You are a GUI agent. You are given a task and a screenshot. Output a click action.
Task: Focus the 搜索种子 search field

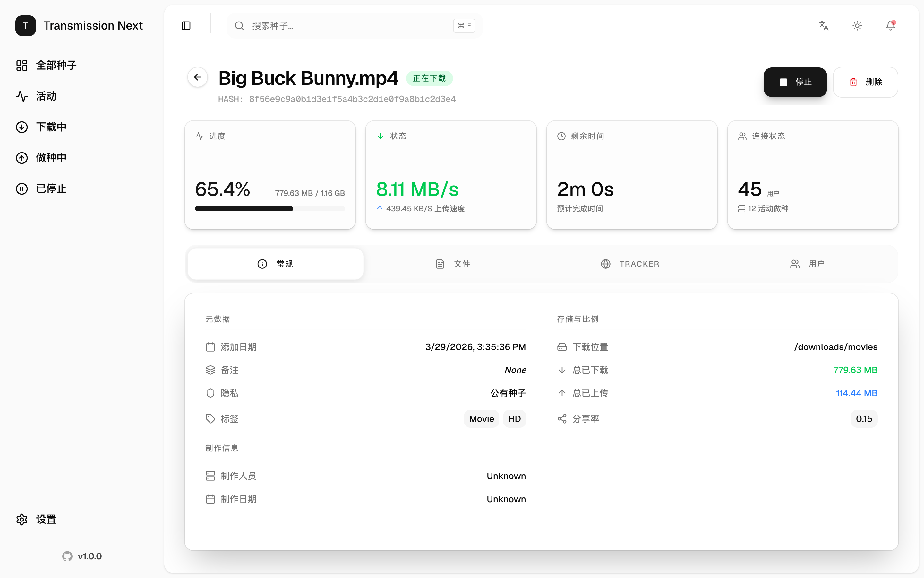355,26
